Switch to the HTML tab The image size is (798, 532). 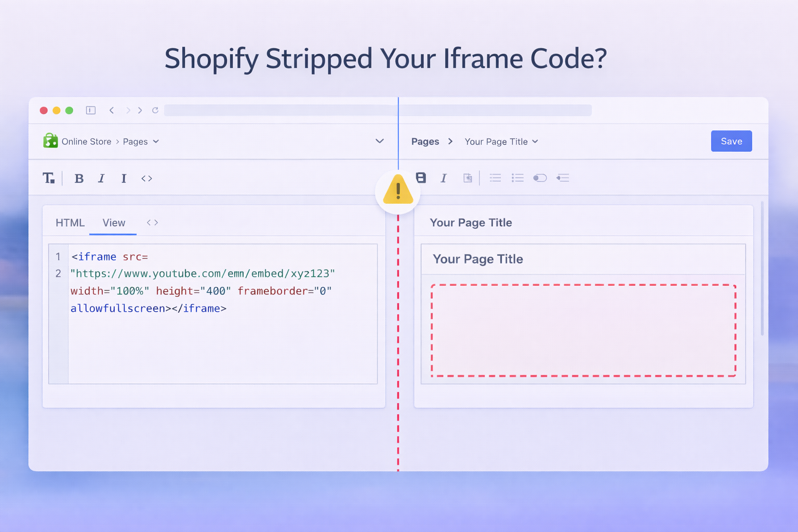click(x=70, y=222)
